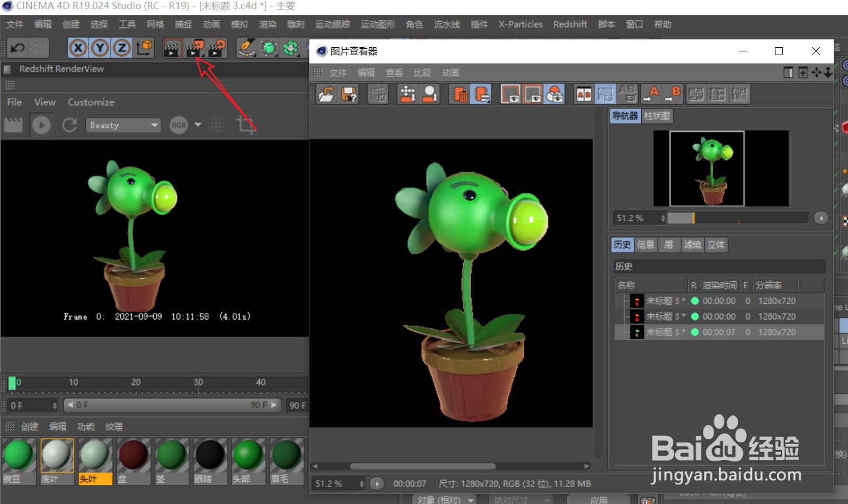Click the Render View clapperboard icon
This screenshot has height=504, width=848.
(172, 48)
